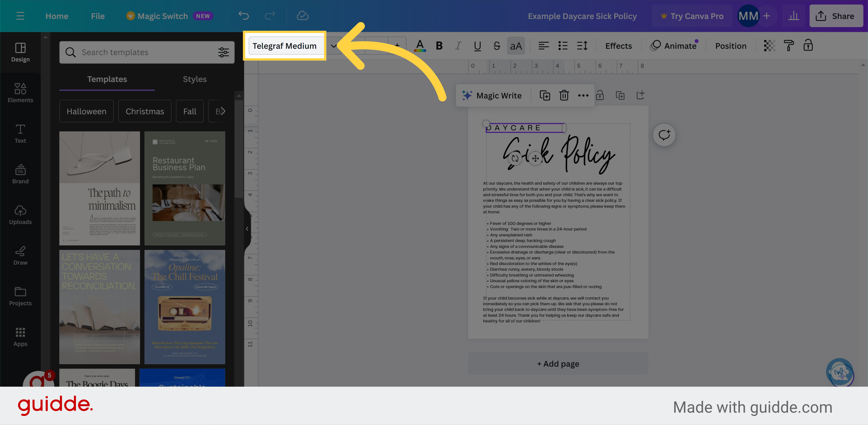The image size is (868, 425).
Task: Select the Halloween category chip
Action: tap(86, 111)
